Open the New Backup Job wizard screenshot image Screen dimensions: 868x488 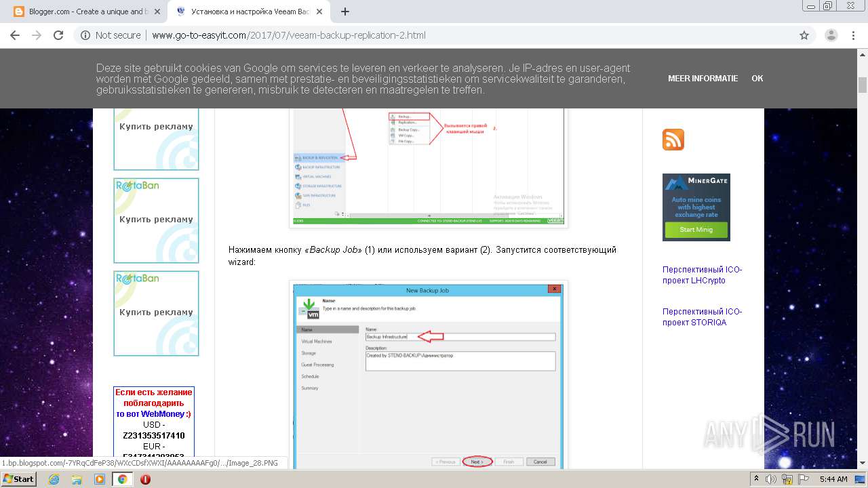429,374
